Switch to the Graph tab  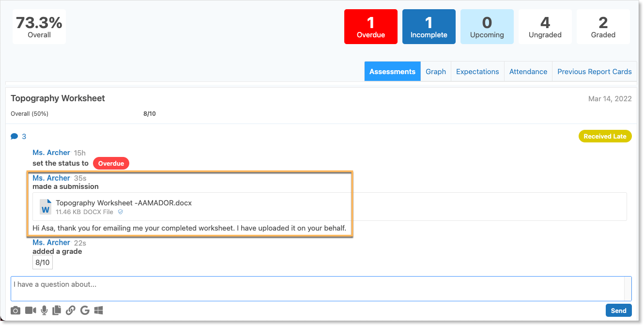(436, 72)
